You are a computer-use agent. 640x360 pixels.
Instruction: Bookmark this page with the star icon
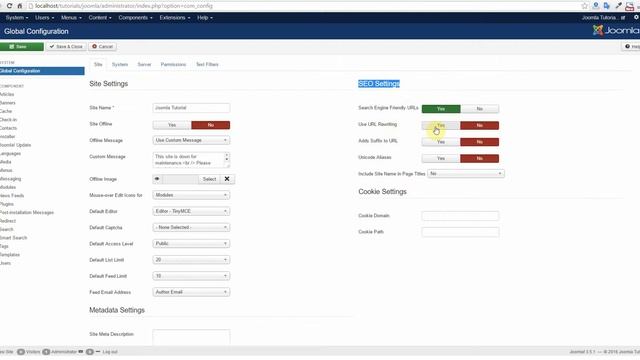click(584, 6)
